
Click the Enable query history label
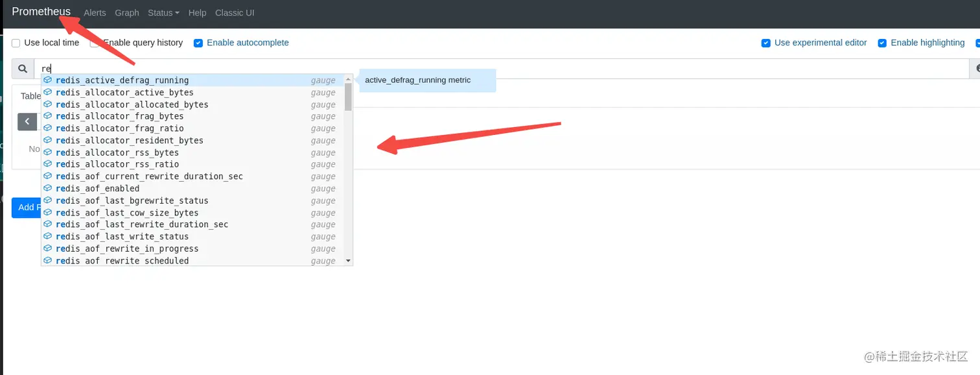coord(143,43)
